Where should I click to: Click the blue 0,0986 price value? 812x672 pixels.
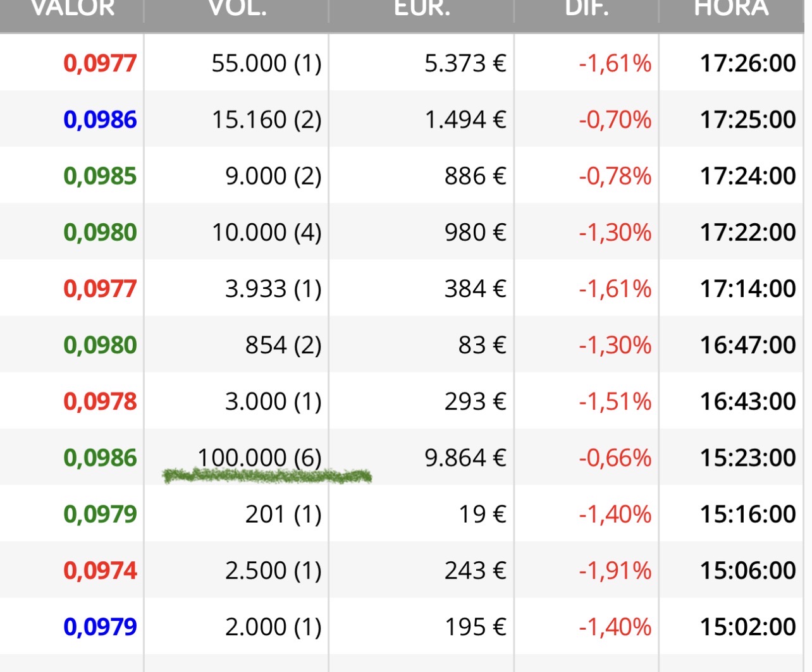point(100,119)
